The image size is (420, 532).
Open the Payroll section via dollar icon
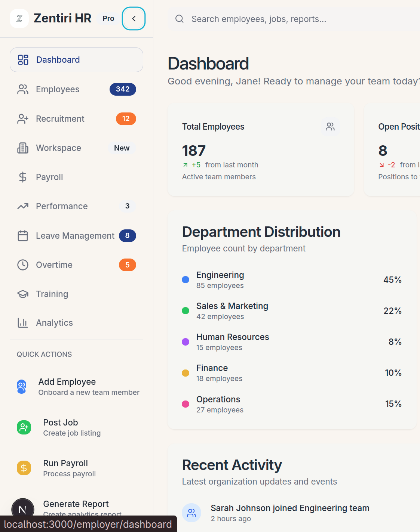[x=22, y=177]
